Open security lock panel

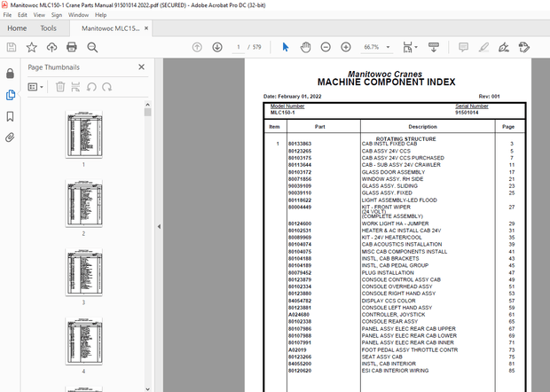click(x=10, y=74)
